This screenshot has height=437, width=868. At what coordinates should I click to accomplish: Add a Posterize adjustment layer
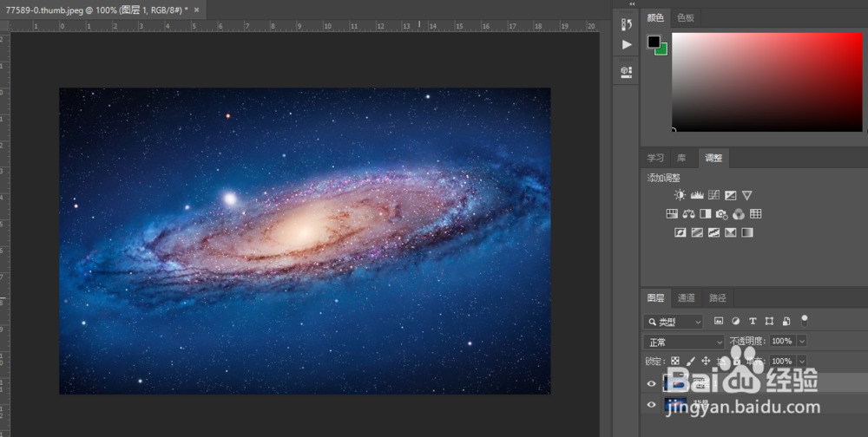coord(697,232)
